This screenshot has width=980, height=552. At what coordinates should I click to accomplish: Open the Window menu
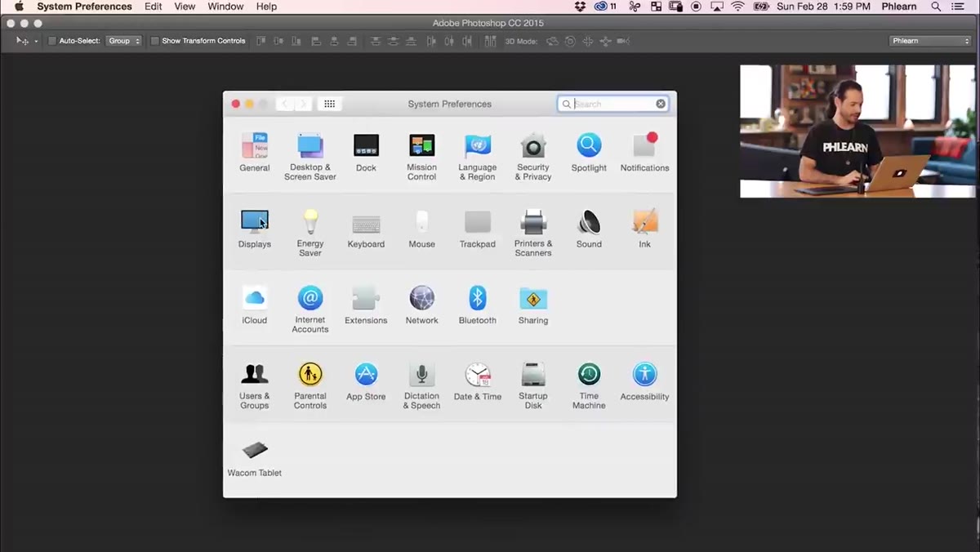(225, 7)
